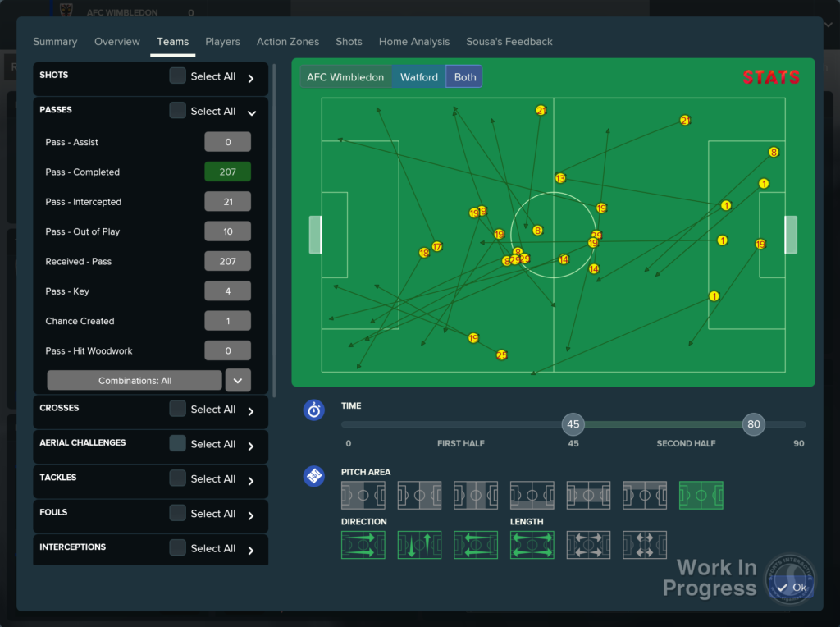840x627 pixels.
Task: Click player marker 13 on the pitch
Action: click(x=560, y=178)
